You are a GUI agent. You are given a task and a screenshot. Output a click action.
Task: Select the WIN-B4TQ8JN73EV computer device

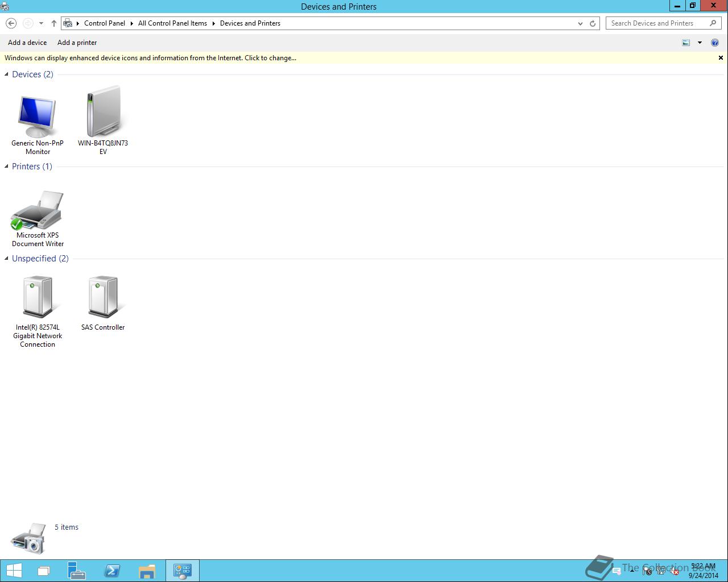point(103,120)
